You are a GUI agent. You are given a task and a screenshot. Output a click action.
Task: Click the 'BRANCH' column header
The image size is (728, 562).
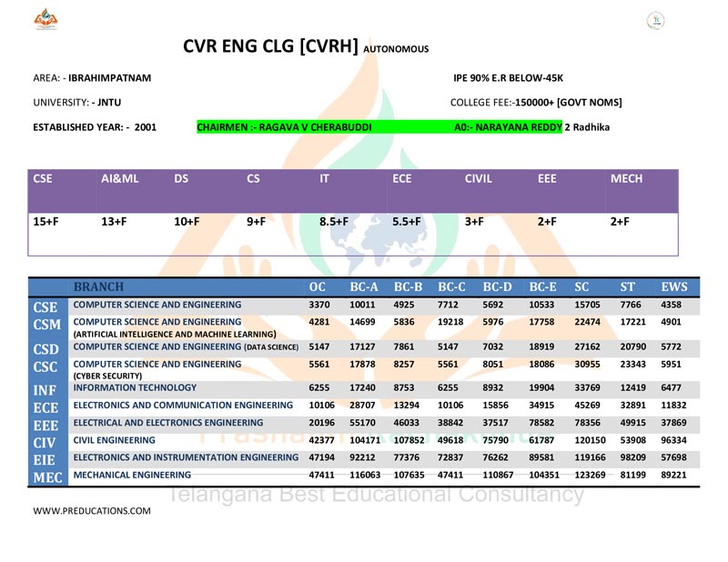(98, 286)
